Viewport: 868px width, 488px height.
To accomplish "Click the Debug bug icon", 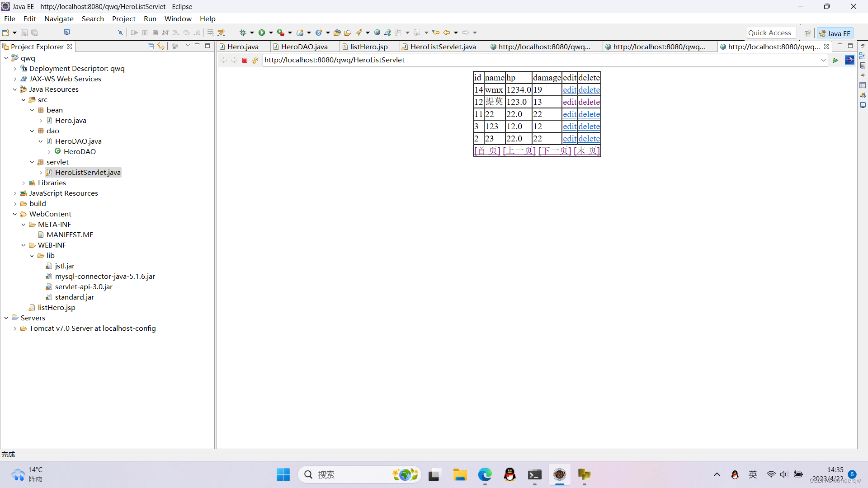I will 243,33.
